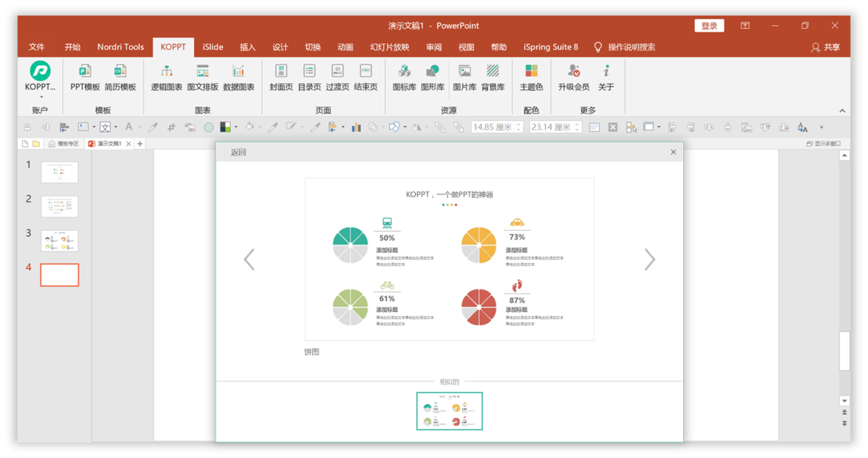Click 返回 to go back
The width and height of the screenshot is (868, 458).
point(239,152)
